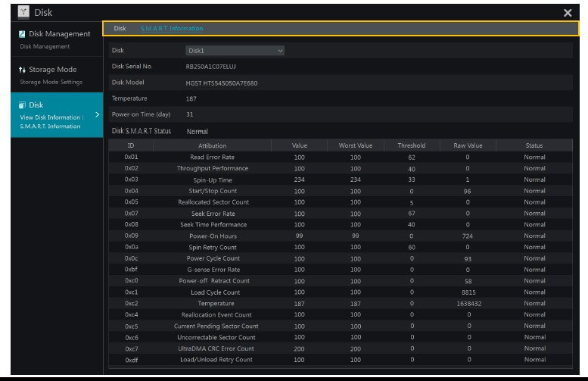
Task: Select the Reallocated Sector Count row
Action: pos(341,202)
